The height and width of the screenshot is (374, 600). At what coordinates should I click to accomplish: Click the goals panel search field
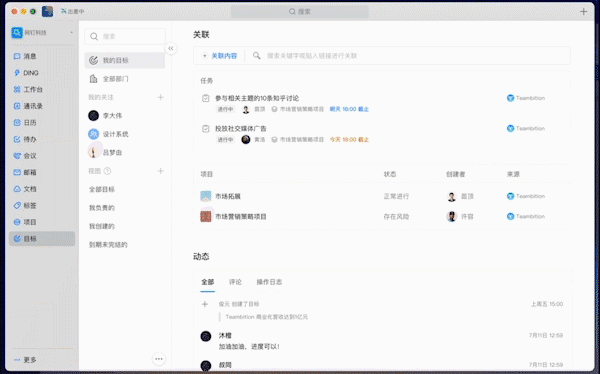tap(125, 36)
